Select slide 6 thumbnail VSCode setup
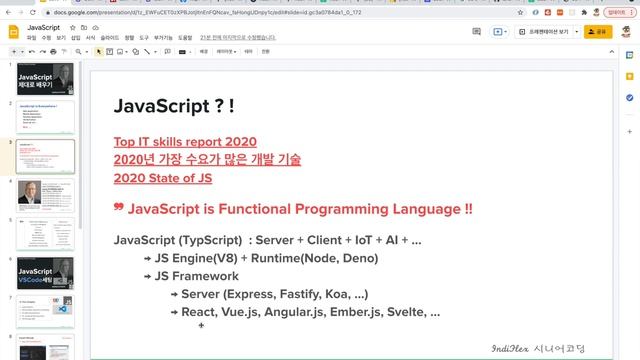Image resolution: width=640 pixels, height=360 pixels. click(x=45, y=273)
